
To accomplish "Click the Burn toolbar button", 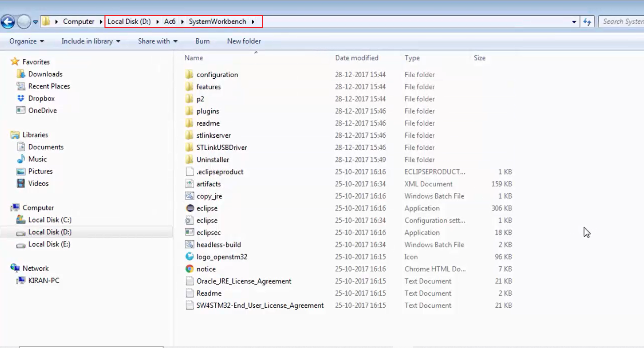I will click(203, 41).
